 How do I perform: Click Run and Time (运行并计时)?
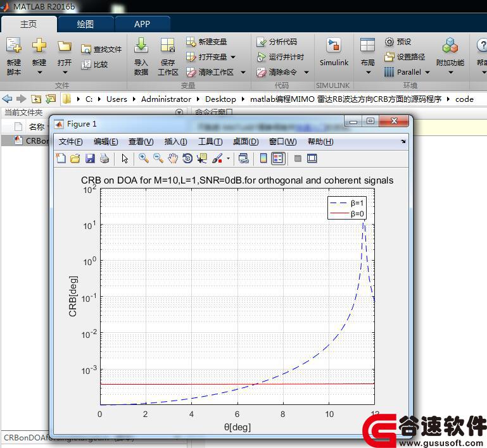coord(280,57)
